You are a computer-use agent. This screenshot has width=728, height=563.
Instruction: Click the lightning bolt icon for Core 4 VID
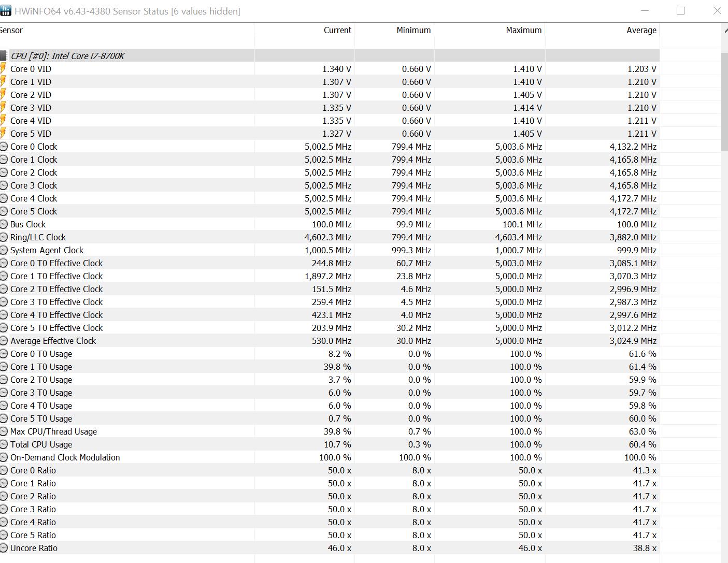pos(3,121)
